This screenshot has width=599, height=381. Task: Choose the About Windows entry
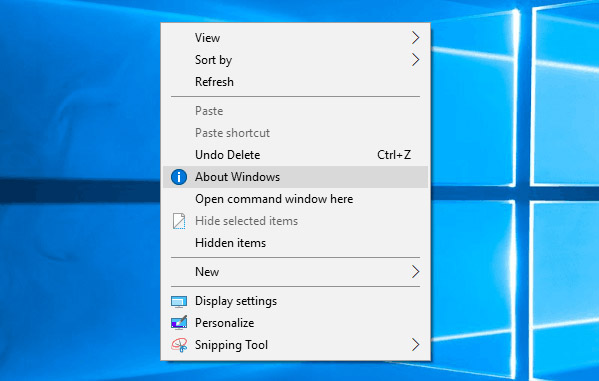pyautogui.click(x=295, y=177)
